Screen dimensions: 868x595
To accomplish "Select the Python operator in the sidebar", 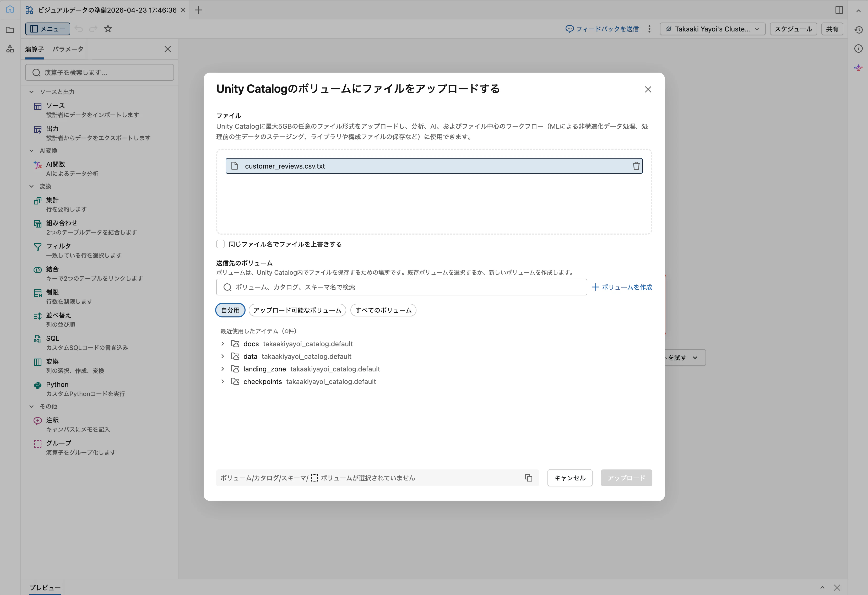I will coord(57,384).
